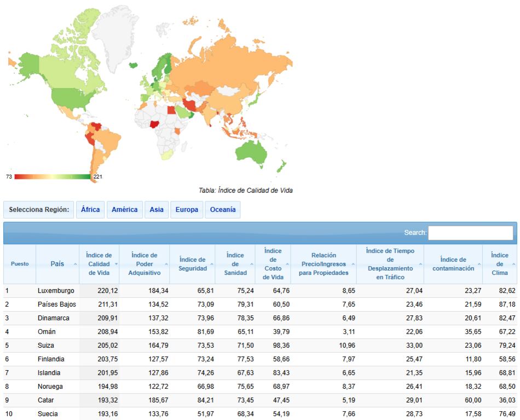Screen dimensions: 520x420
Task: Sort by Índice de Costo de Vida
Action: 273,264
